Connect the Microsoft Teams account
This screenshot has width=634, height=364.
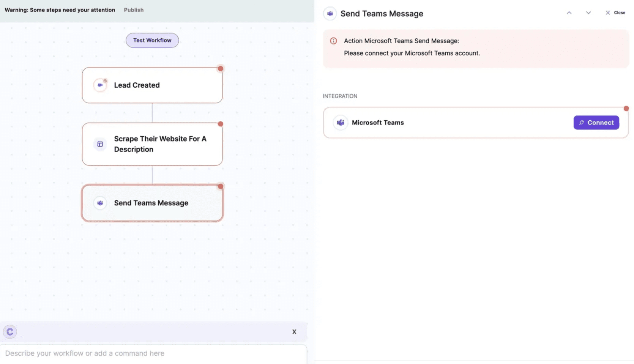tap(596, 123)
